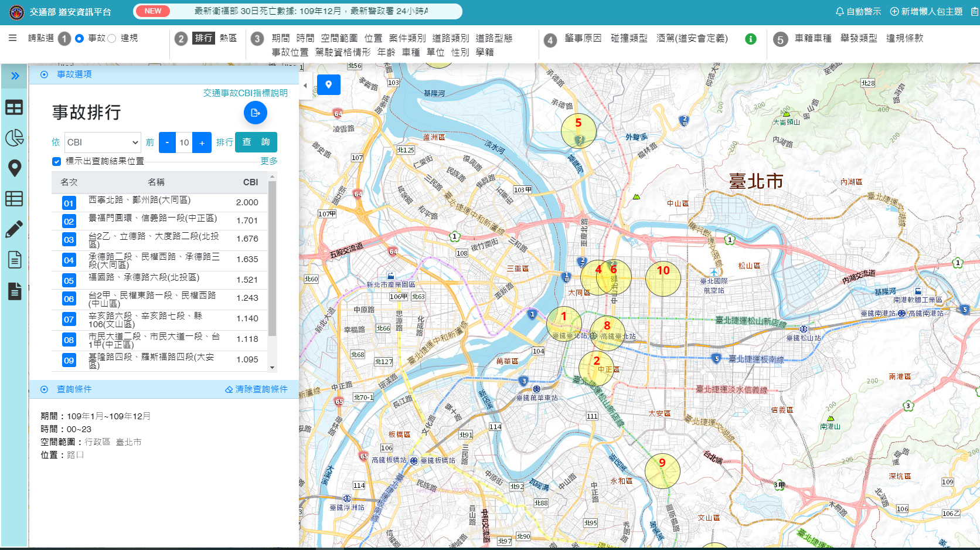Open the 肇事原因 filter menu
Viewport: 980px width, 550px height.
tap(583, 38)
